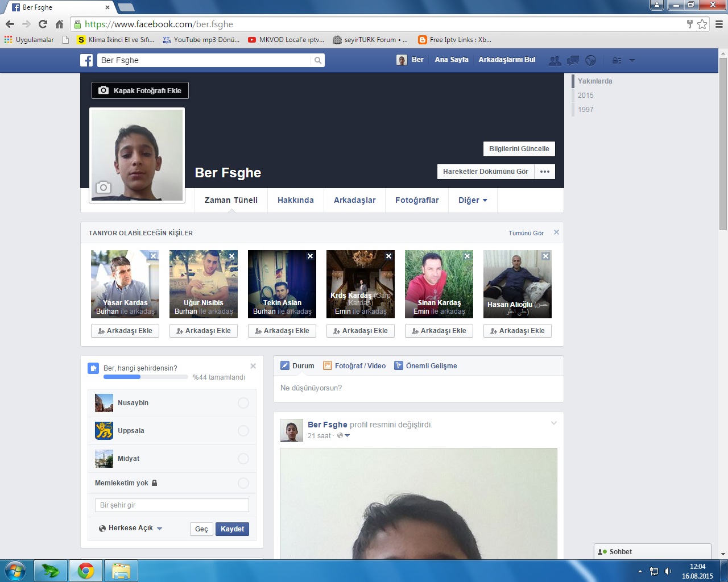Click the search magnifier icon
Image resolution: width=728 pixels, height=582 pixels.
tap(318, 60)
